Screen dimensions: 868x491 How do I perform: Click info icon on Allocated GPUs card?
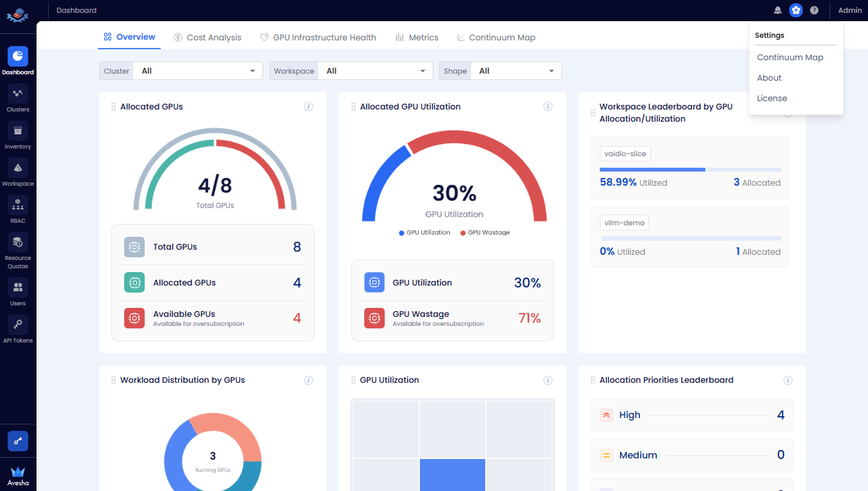(309, 107)
